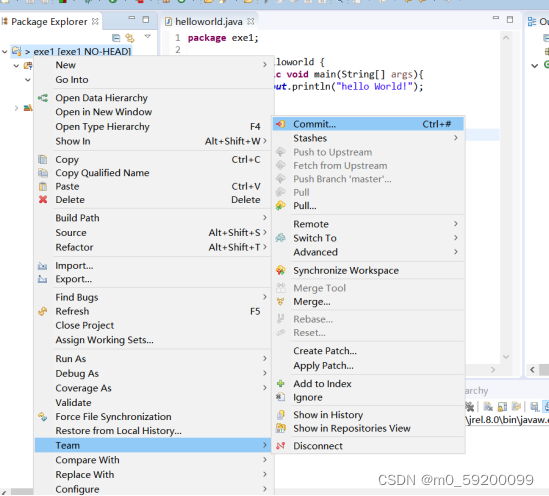Select Apply Patch...
The width and height of the screenshot is (549, 496).
coord(368,365)
